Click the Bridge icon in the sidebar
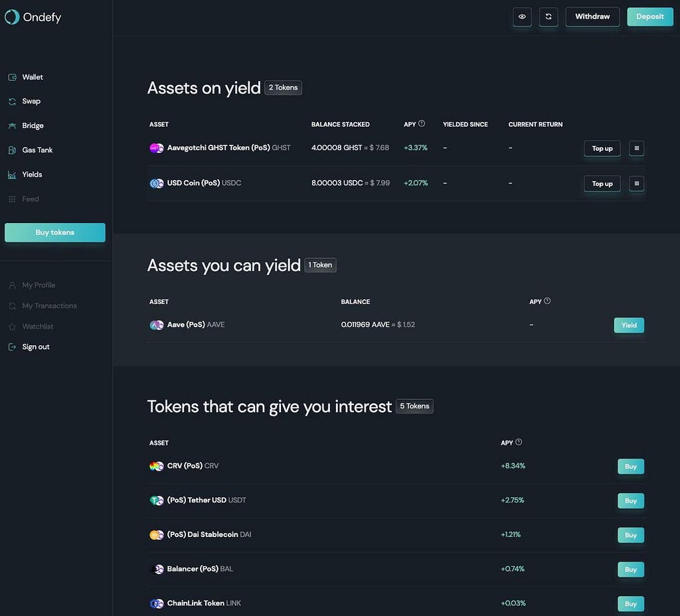 click(12, 125)
